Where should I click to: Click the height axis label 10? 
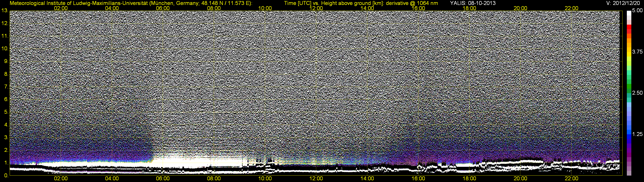pos(5,49)
